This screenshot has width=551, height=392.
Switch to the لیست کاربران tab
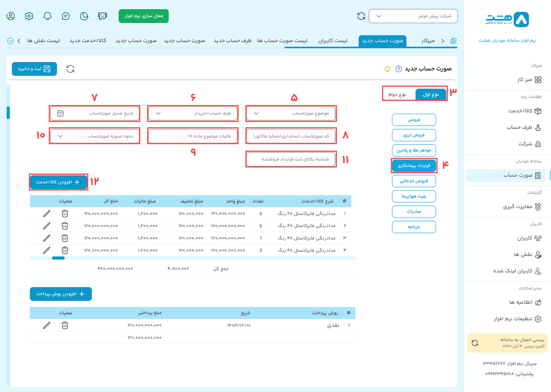point(333,41)
